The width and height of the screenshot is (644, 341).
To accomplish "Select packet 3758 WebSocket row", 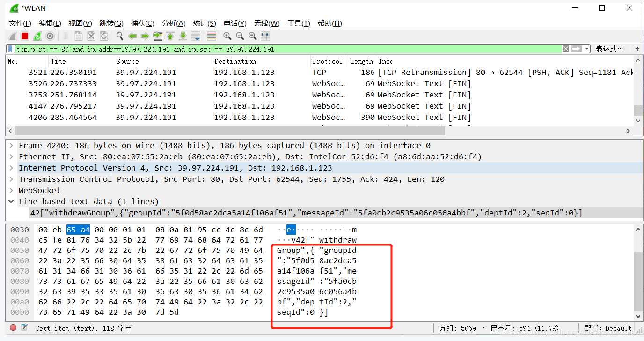I will [320, 95].
